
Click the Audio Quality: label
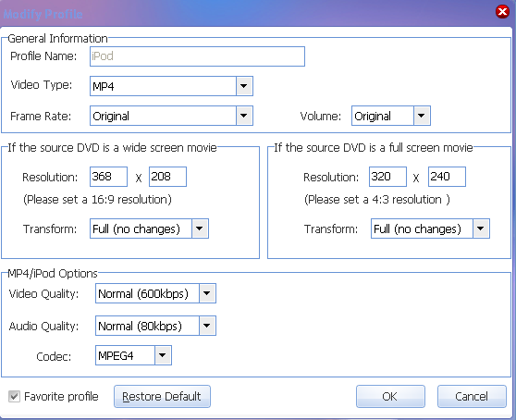43,327
